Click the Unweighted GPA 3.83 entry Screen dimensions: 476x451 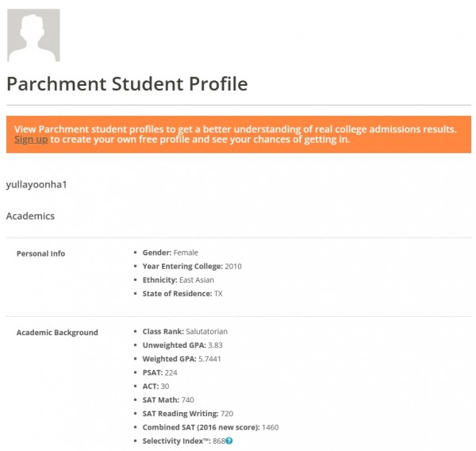(182, 345)
